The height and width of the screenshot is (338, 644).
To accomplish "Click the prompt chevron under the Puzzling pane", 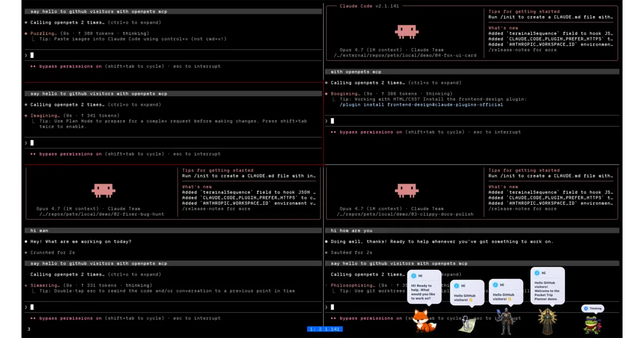I will 26,55.
